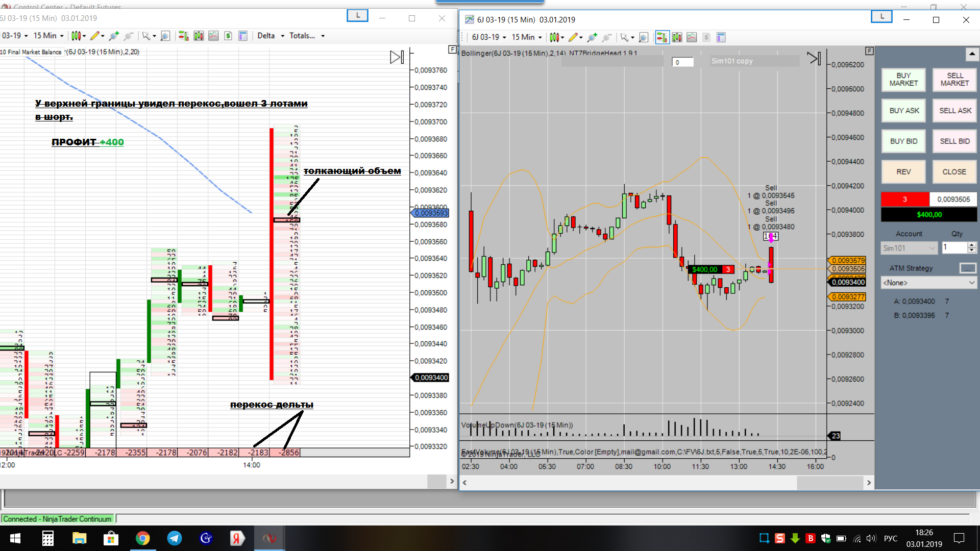The image size is (980, 551).
Task: Click Zoom frame icon in left chart toolbar
Action: (x=165, y=36)
